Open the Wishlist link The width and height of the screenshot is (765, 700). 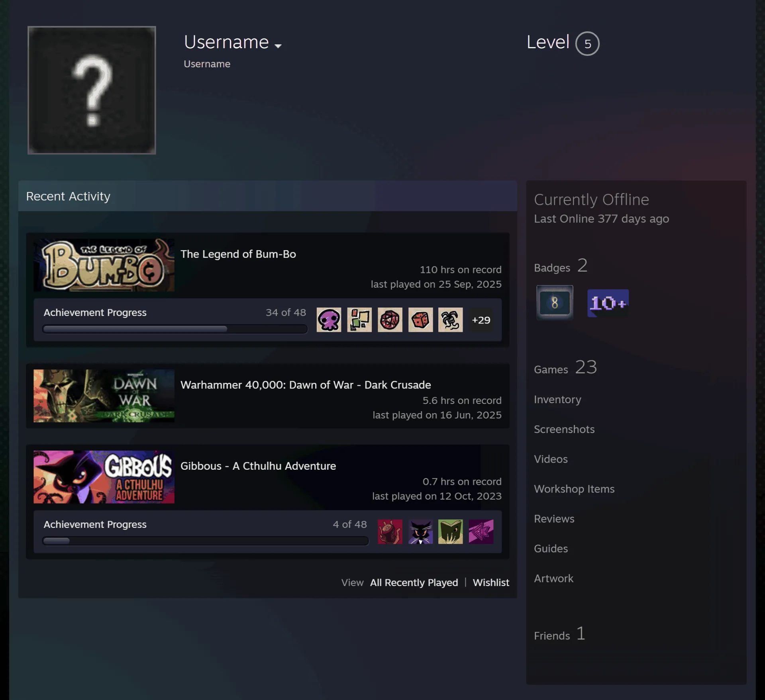click(491, 582)
